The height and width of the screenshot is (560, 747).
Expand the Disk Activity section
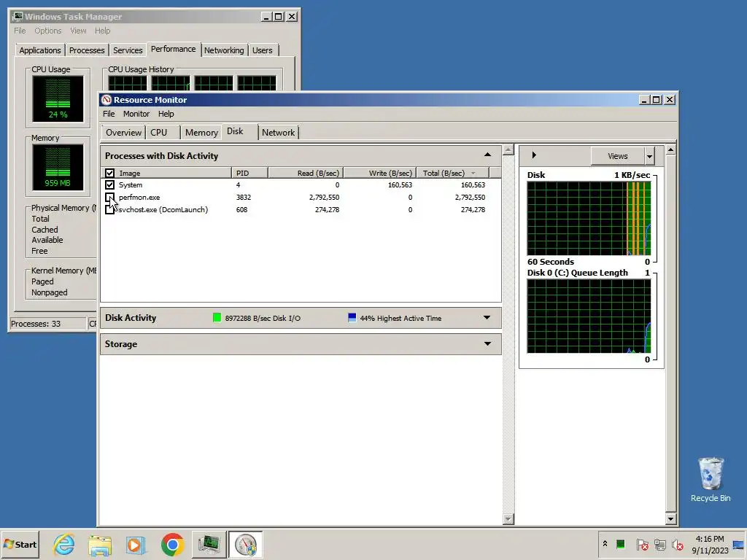[487, 318]
